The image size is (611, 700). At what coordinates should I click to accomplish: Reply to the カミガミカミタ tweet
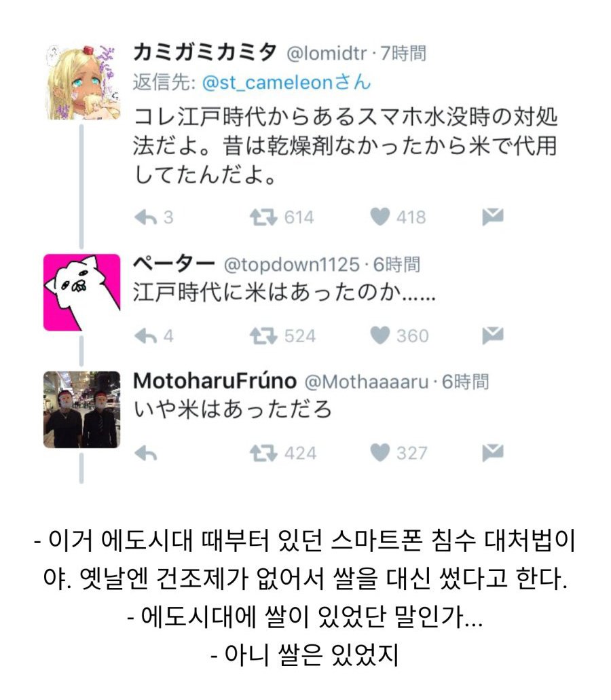pyautogui.click(x=145, y=217)
